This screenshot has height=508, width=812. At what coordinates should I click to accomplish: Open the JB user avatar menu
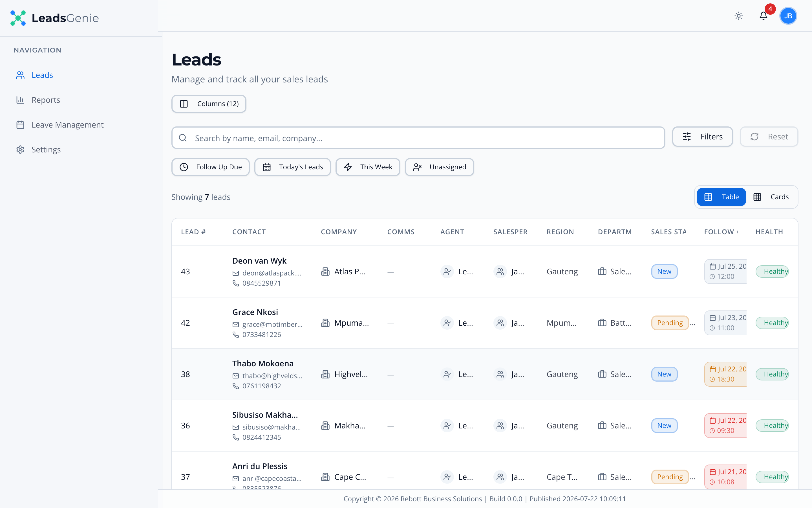point(788,16)
